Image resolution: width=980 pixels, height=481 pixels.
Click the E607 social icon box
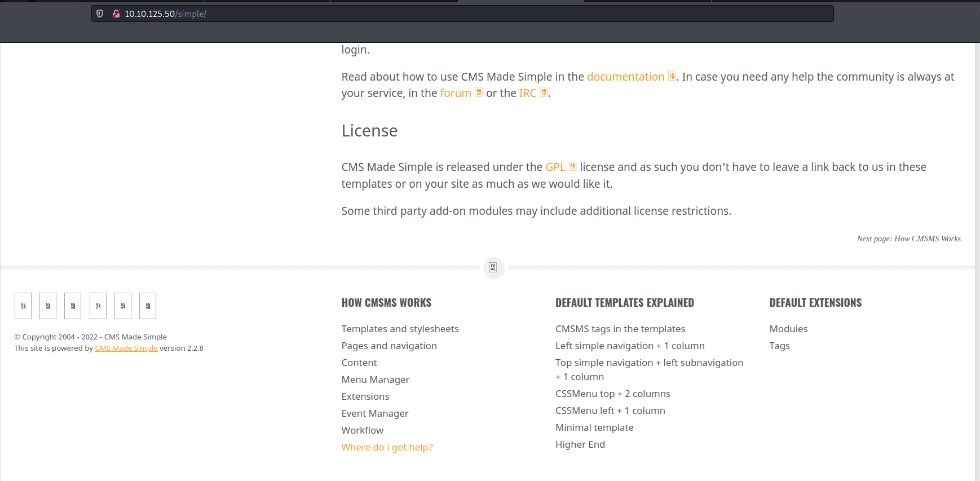98,306
